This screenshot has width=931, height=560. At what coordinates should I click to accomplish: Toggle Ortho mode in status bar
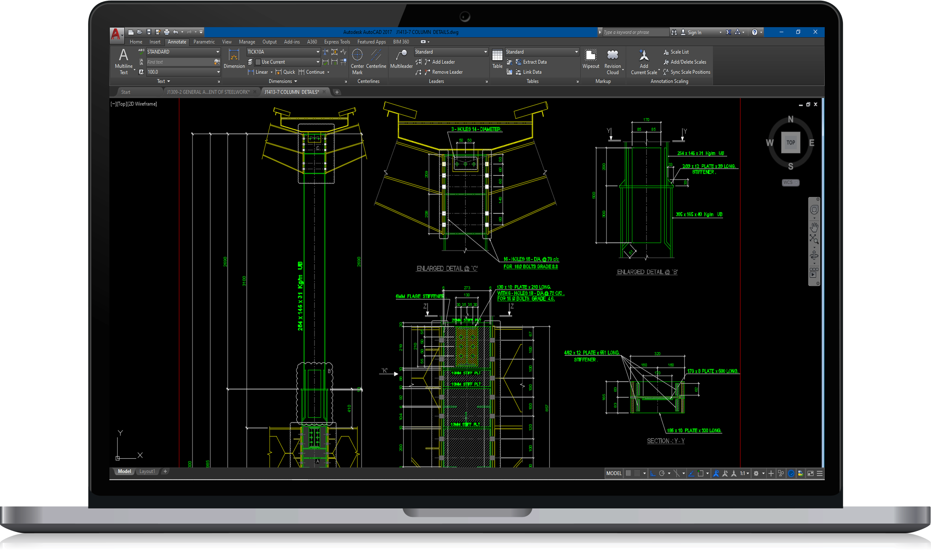tap(653, 474)
